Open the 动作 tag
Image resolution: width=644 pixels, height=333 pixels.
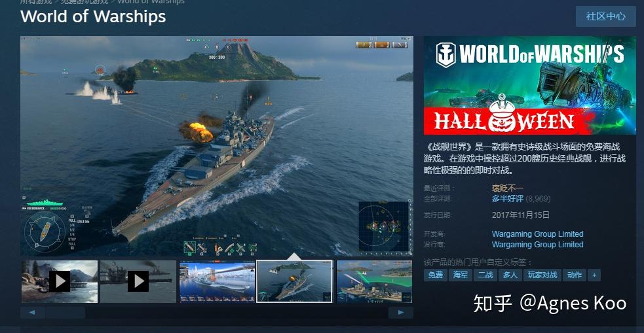click(x=574, y=275)
